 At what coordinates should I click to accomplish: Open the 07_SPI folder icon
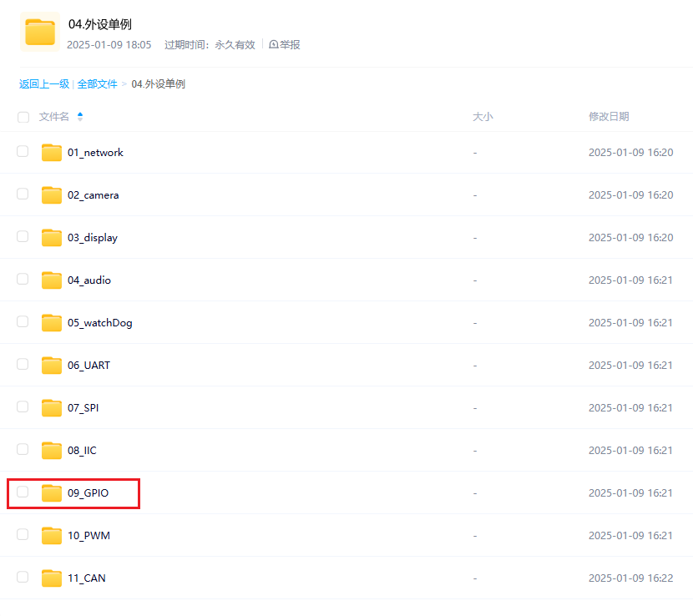[51, 407]
